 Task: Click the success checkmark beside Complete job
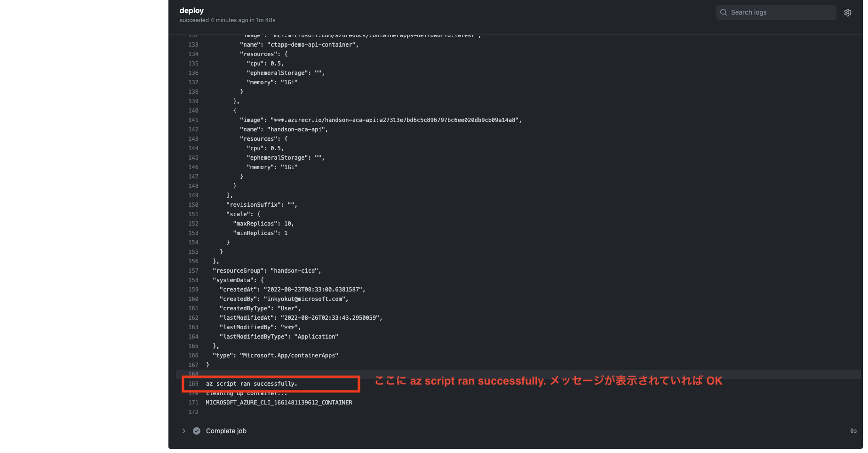click(197, 431)
